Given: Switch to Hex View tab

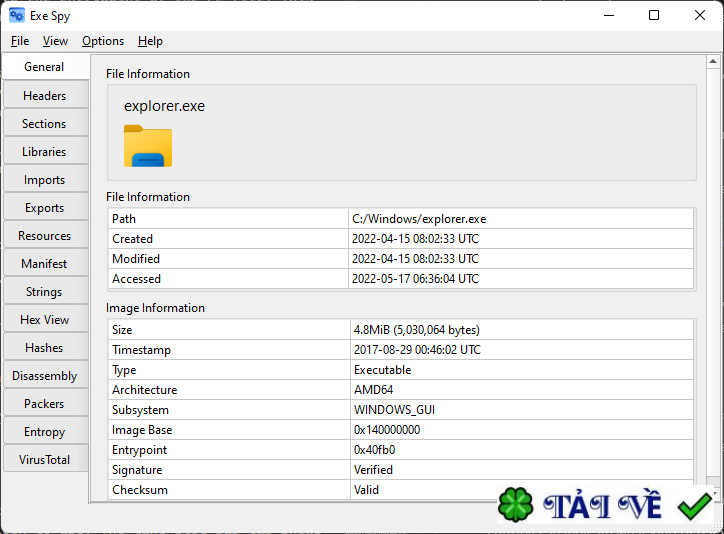Looking at the screenshot, I should point(44,320).
